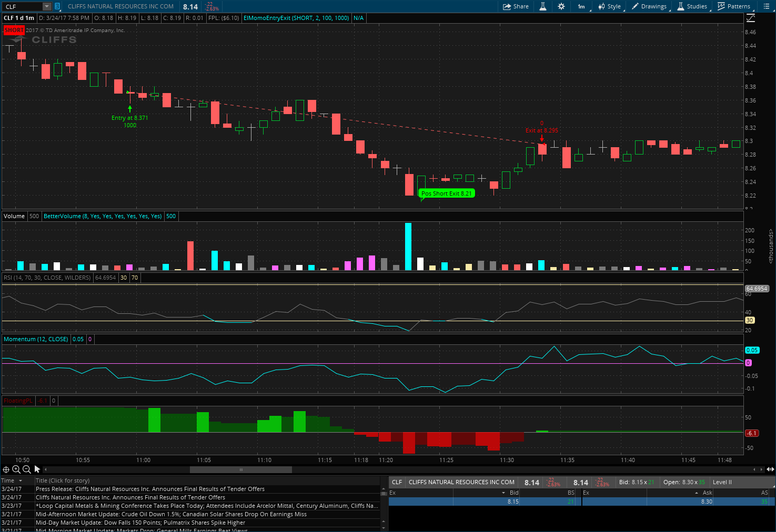Click the FloatingPL study label

(18, 401)
